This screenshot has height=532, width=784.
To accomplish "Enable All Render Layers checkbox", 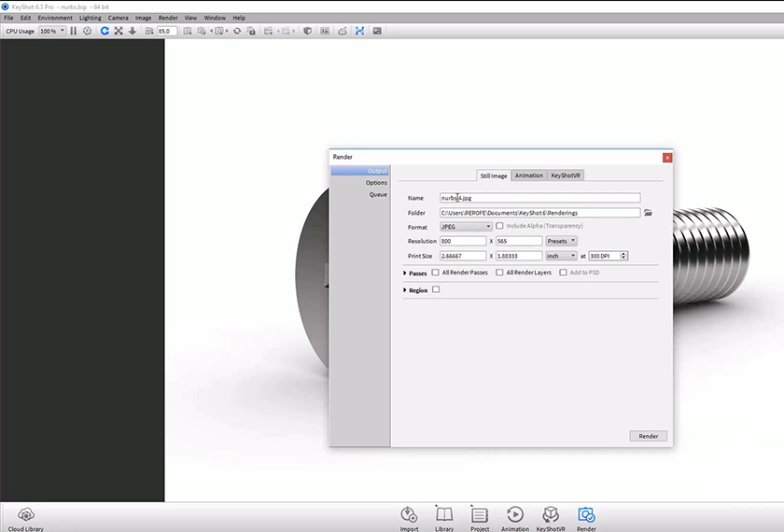I will [499, 273].
